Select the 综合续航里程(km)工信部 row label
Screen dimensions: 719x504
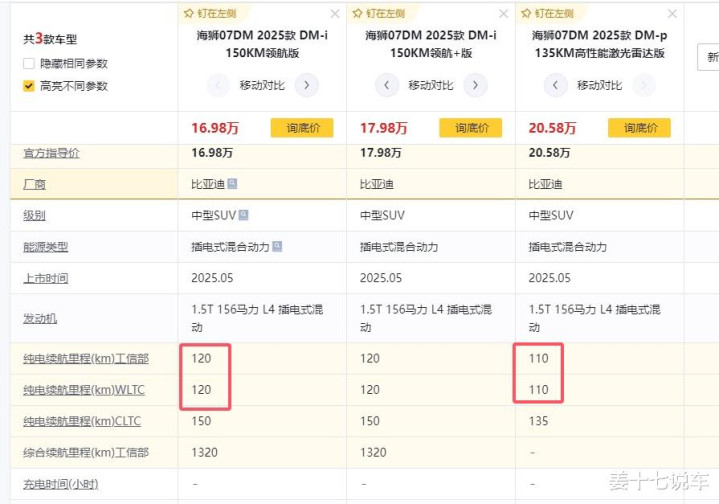point(86,453)
